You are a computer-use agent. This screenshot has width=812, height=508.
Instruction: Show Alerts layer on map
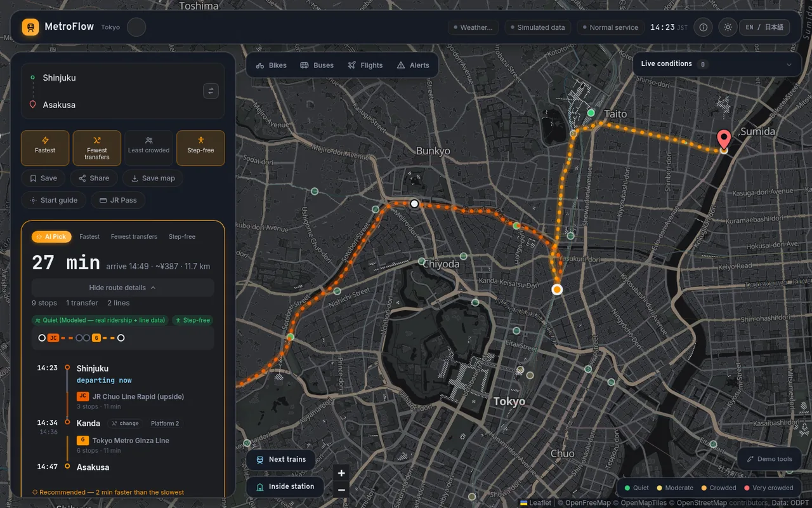pos(412,65)
